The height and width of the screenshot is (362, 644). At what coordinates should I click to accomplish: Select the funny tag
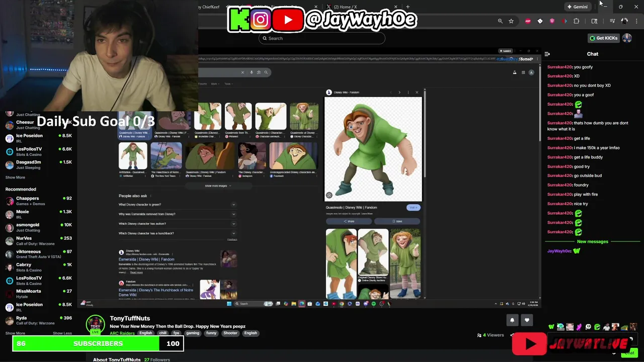[211, 333]
